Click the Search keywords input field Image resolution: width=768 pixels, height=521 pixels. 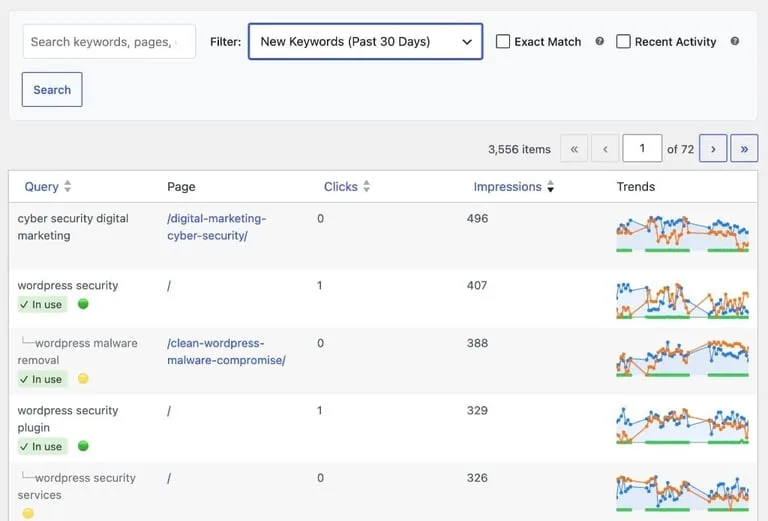coord(109,42)
